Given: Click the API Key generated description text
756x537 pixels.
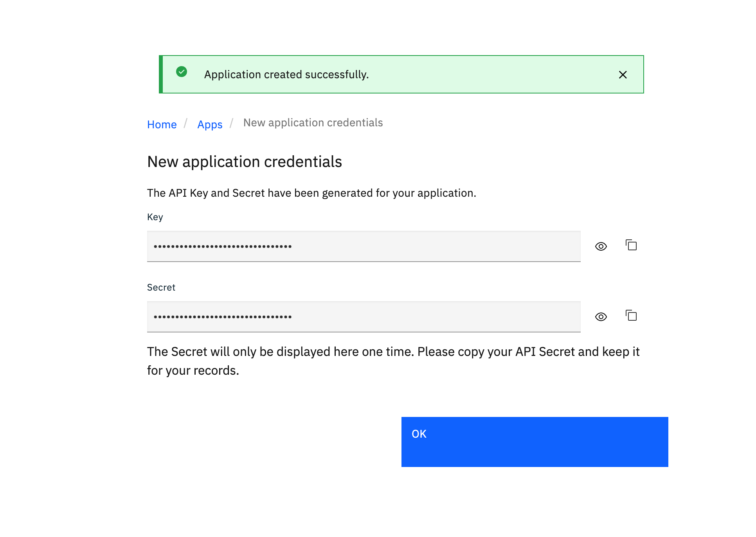Looking at the screenshot, I should tap(311, 193).
